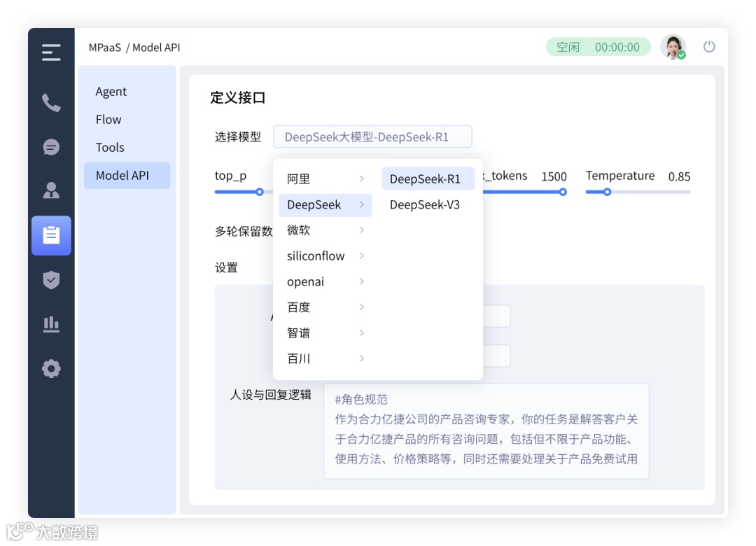Open the shield check sidebar icon
Screen dimensions: 756x546
(x=51, y=280)
